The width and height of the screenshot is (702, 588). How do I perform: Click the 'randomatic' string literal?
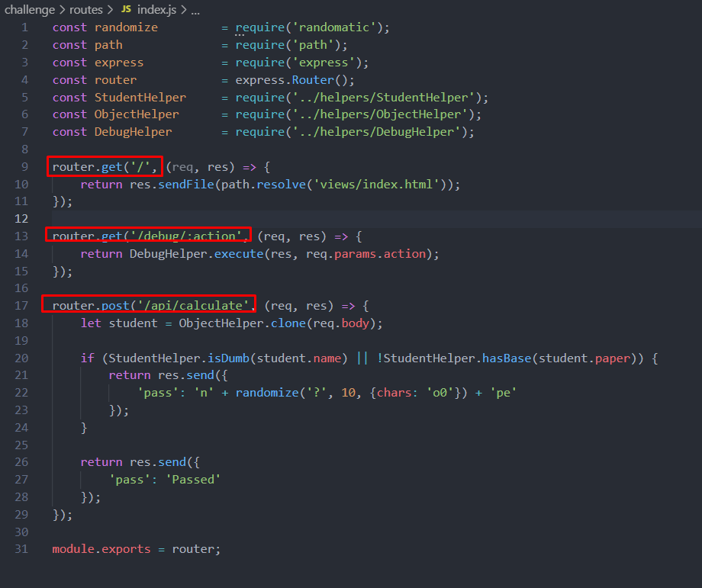click(x=334, y=27)
